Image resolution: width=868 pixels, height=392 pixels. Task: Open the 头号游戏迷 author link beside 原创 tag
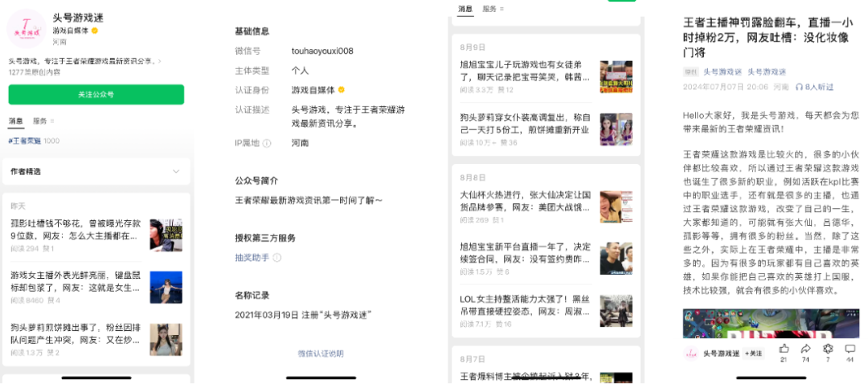tap(723, 71)
